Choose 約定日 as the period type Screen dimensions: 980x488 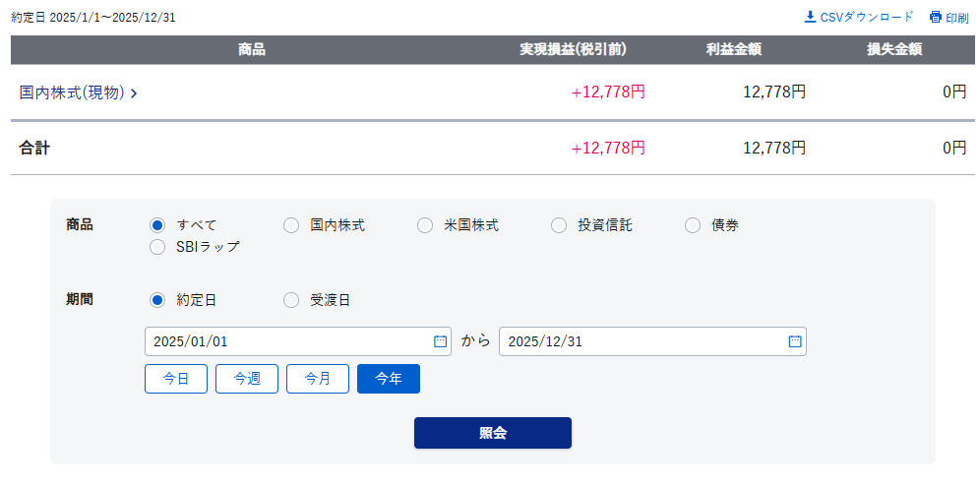pos(157,300)
